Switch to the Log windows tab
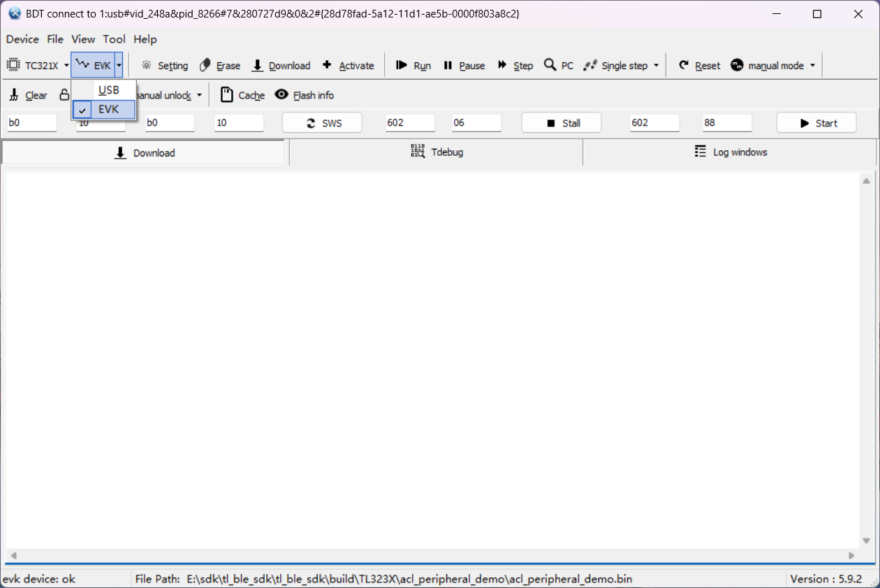The height and width of the screenshot is (588, 880). [x=730, y=152]
